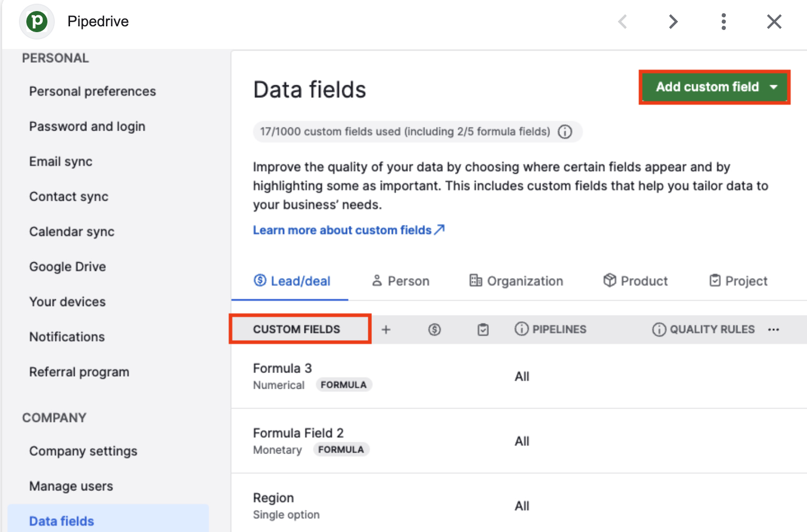Click the Person tab icon
The width and height of the screenshot is (807, 532).
[377, 281]
